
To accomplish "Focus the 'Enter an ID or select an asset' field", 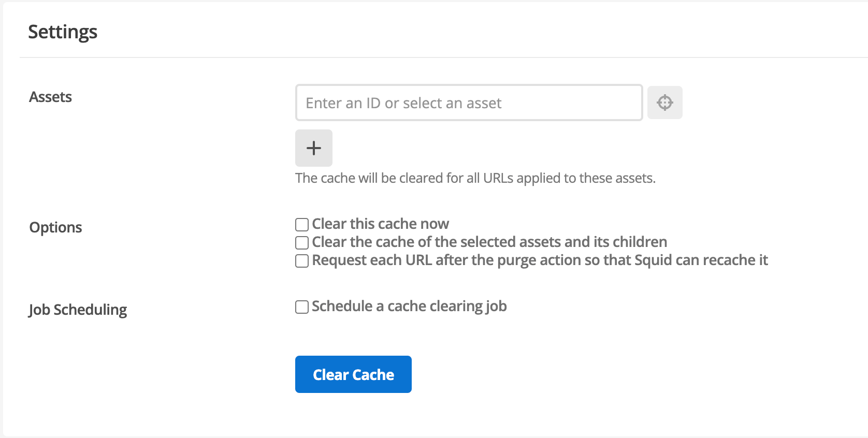I will click(468, 103).
